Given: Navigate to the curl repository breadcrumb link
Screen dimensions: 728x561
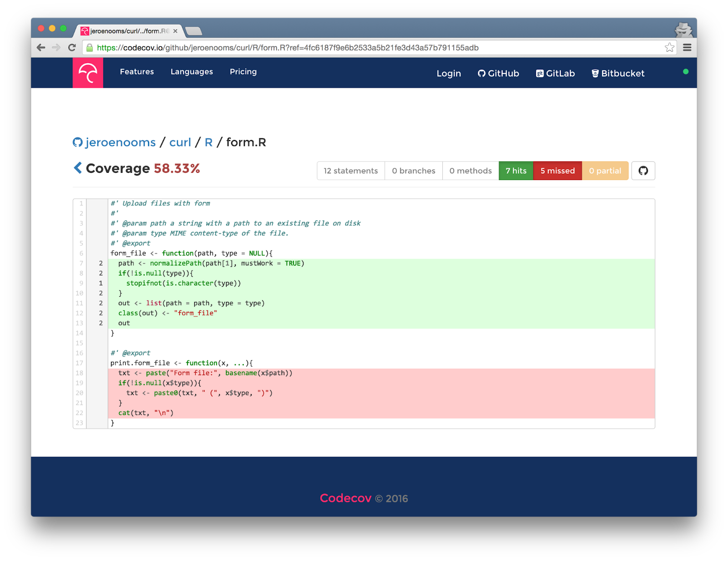Looking at the screenshot, I should (180, 142).
